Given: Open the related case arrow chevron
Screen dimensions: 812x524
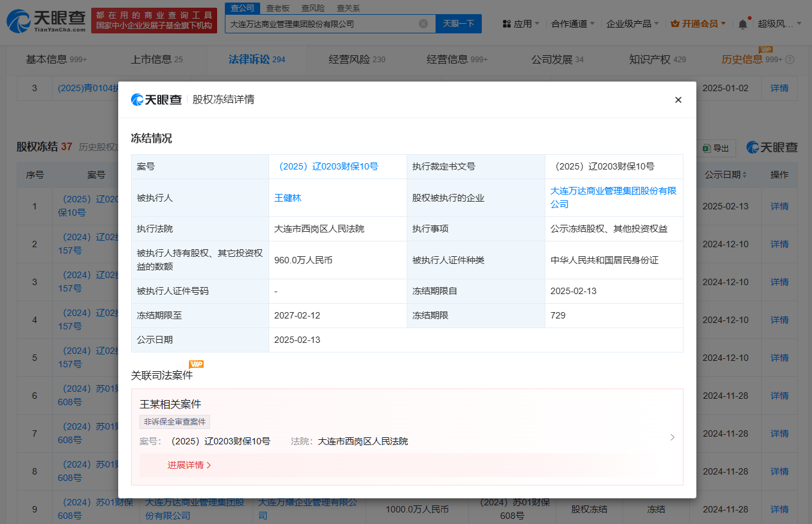Looking at the screenshot, I should coord(673,437).
